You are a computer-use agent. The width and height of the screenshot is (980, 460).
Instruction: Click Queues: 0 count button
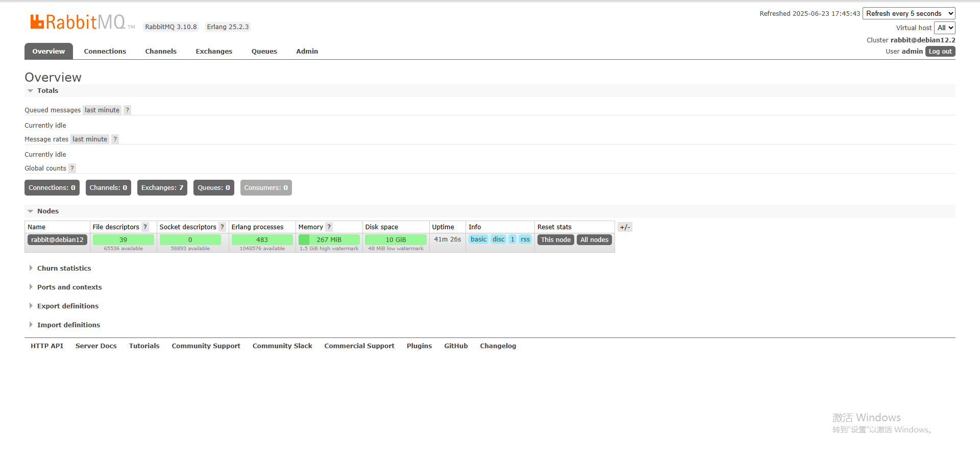pos(214,187)
